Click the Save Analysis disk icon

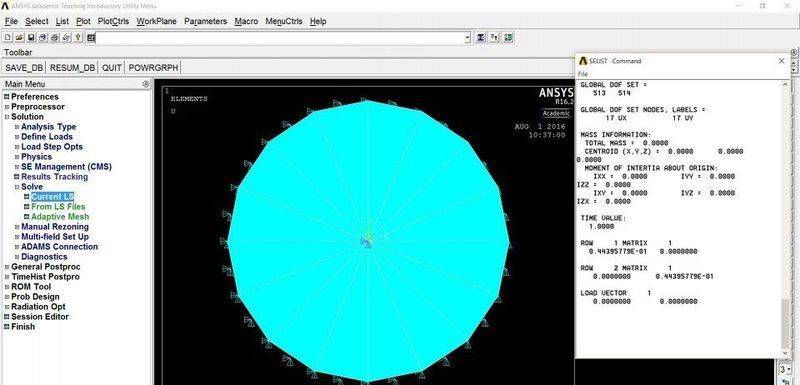click(x=31, y=38)
